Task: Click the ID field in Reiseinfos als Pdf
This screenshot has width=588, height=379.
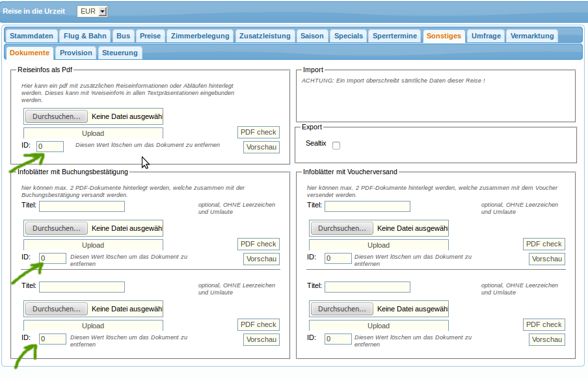Action: point(50,146)
